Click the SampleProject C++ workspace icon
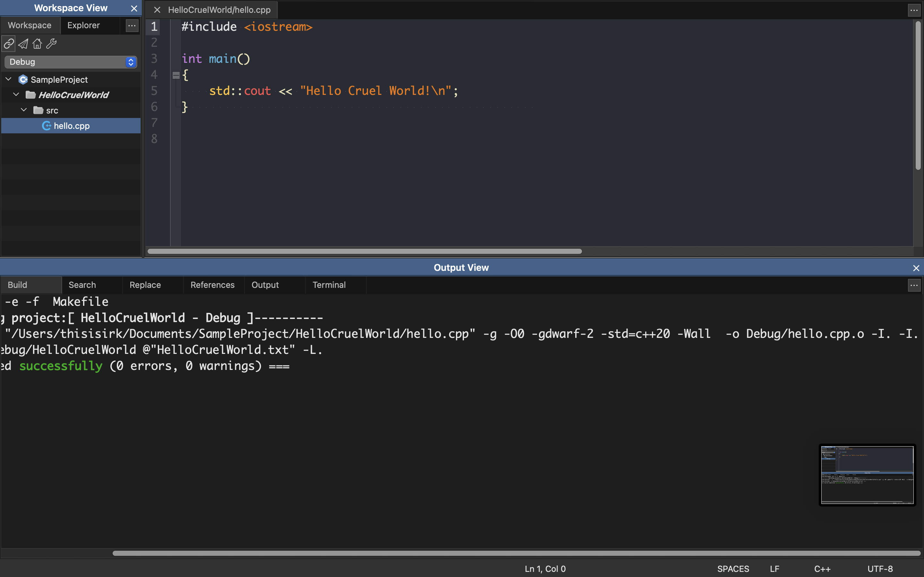Viewport: 924px width, 577px height. pyautogui.click(x=23, y=79)
